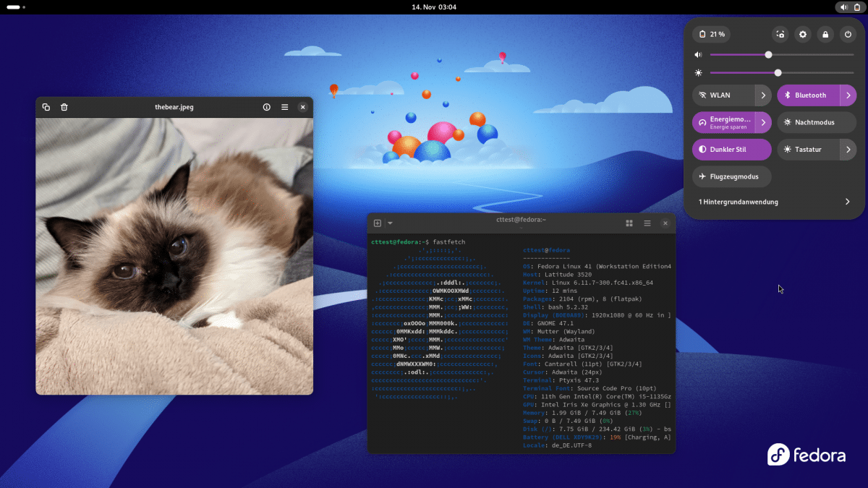Viewport: 868px width, 488px height.
Task: Copy the image in thebear.jpeg viewer
Action: (x=46, y=107)
